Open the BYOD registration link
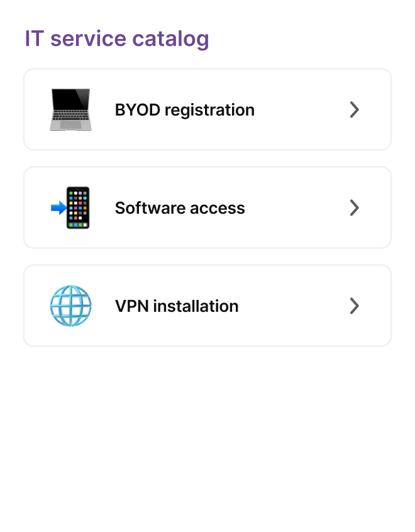This screenshot has height=532, width=415. pos(185,109)
